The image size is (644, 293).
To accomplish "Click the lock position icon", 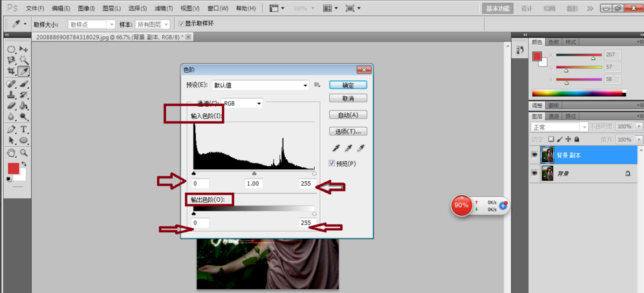I will 568,139.
